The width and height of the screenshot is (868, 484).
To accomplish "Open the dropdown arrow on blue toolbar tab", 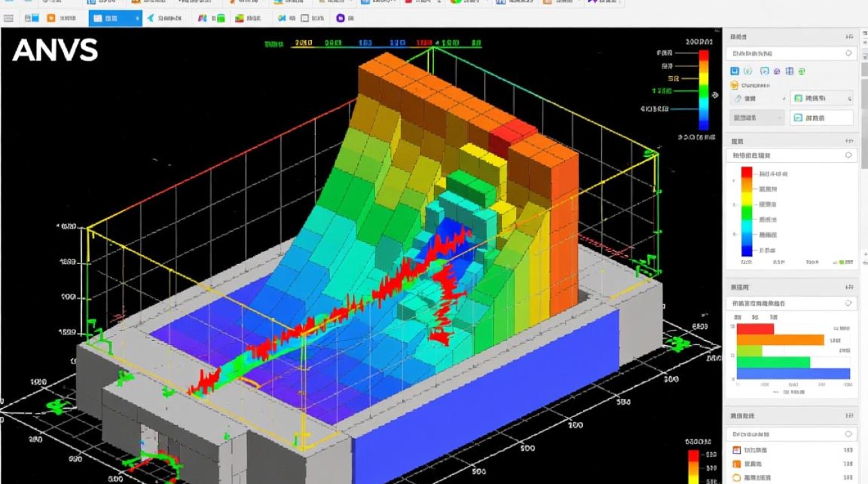I will 137,18.
